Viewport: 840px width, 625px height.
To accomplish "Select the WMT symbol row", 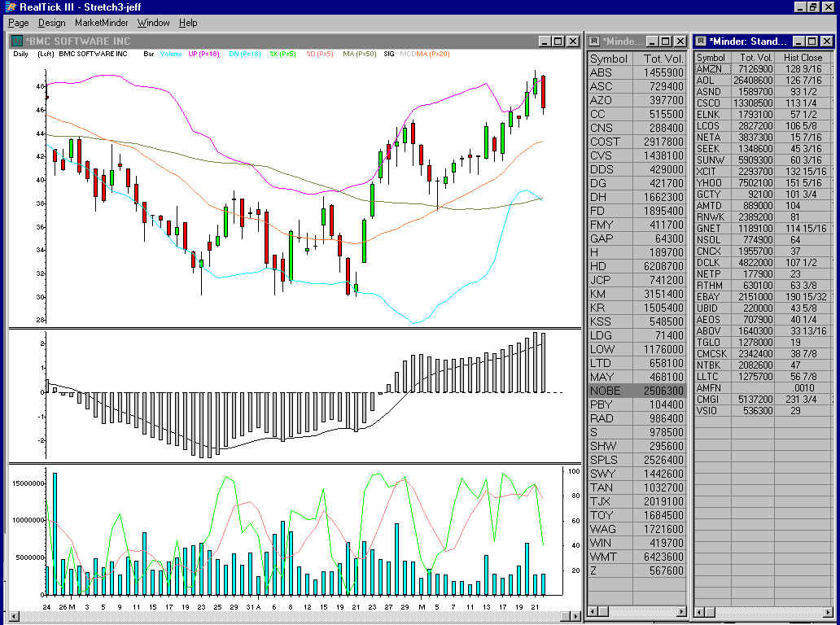I will coord(637,557).
